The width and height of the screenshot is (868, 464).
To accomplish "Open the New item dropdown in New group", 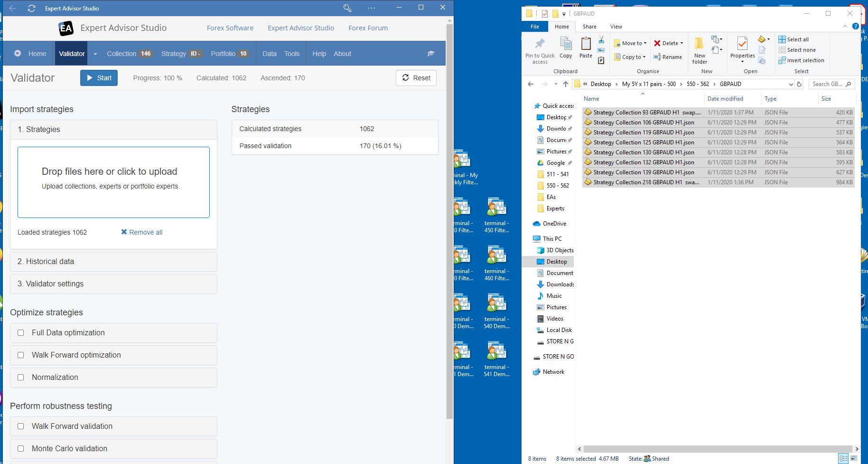I will tap(717, 39).
